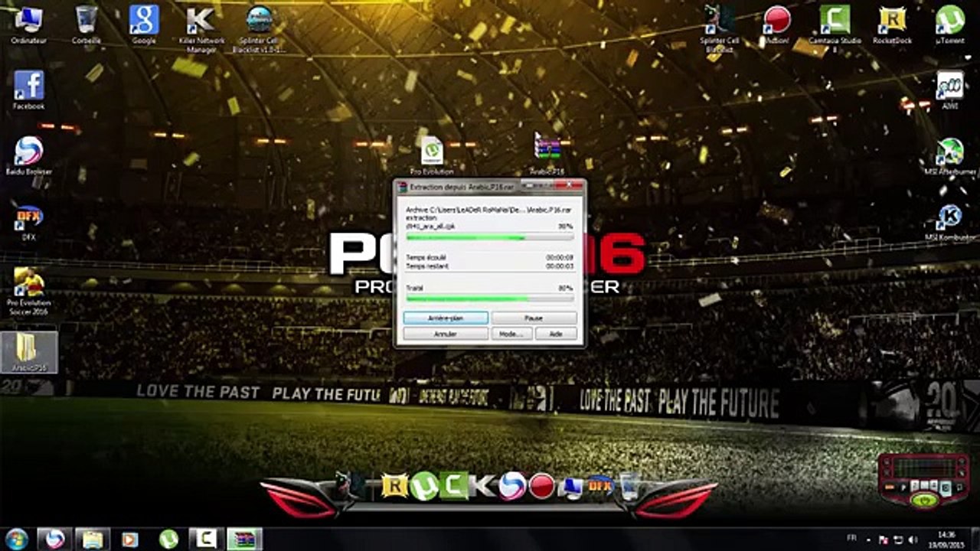
Task: Click the Temps restant label
Action: pos(427,266)
